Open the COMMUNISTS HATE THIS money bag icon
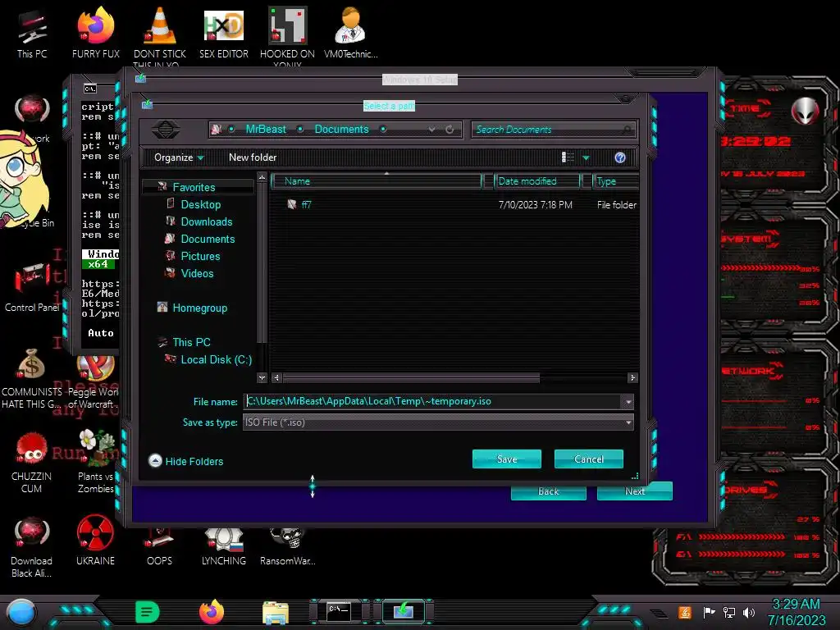The image size is (840, 630). [x=32, y=378]
